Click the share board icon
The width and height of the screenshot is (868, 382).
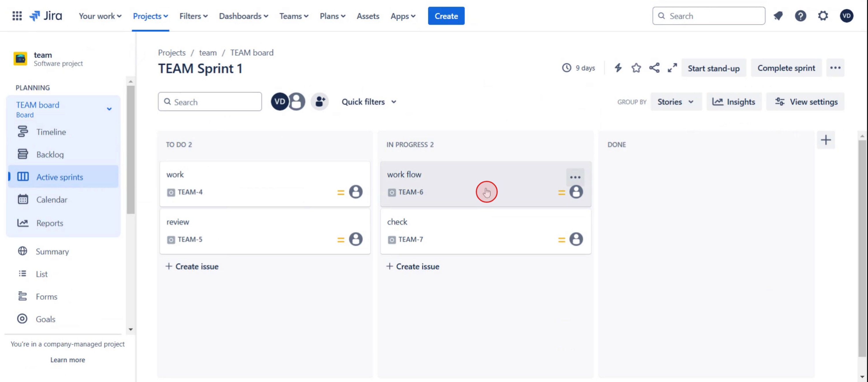tap(654, 68)
